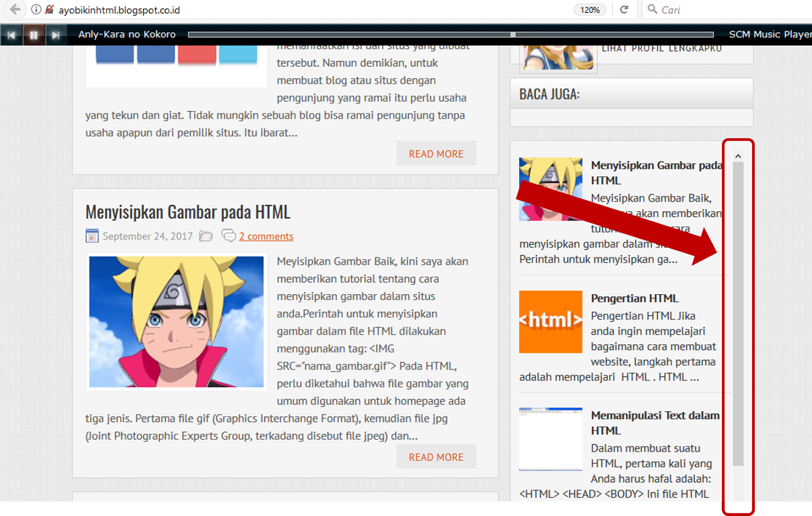Viewport: 812px width, 516px height.
Task: Open sidebar Boruto thumbnail
Action: pyautogui.click(x=551, y=189)
